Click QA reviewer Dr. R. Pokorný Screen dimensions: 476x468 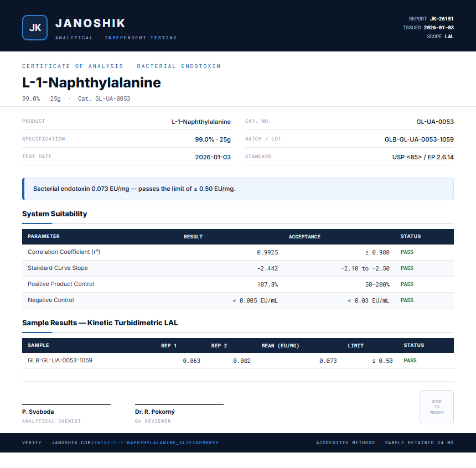click(x=155, y=412)
